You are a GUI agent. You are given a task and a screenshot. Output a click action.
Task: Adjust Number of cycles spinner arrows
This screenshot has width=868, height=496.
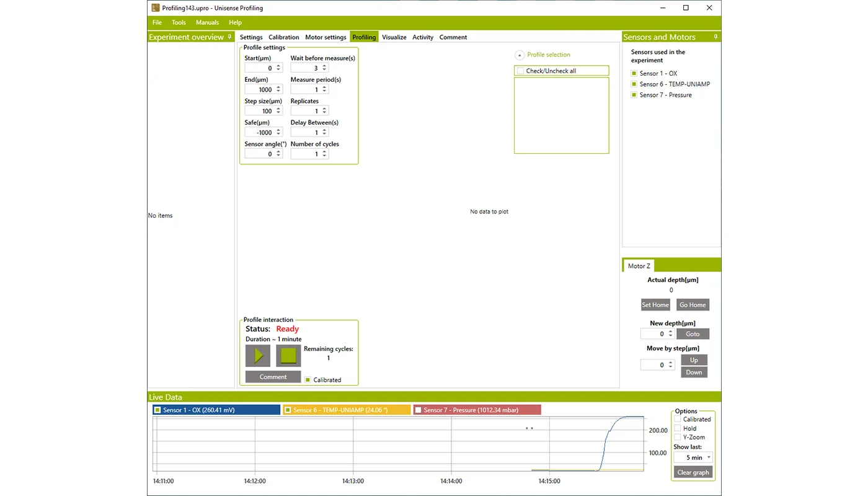[x=324, y=154]
